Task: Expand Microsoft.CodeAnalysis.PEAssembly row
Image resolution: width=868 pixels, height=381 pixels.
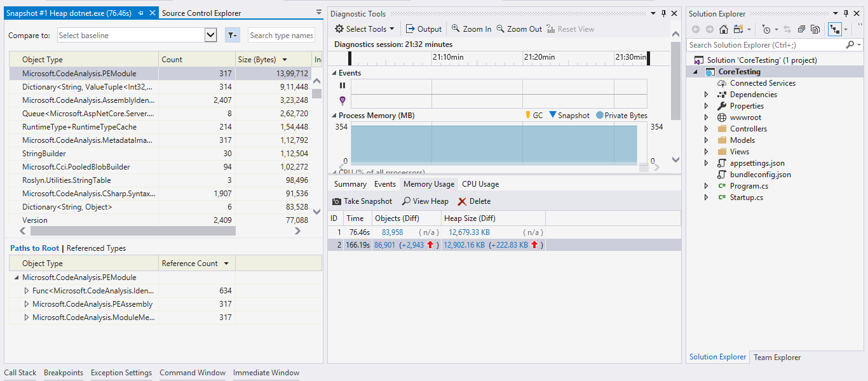Action: [x=27, y=304]
